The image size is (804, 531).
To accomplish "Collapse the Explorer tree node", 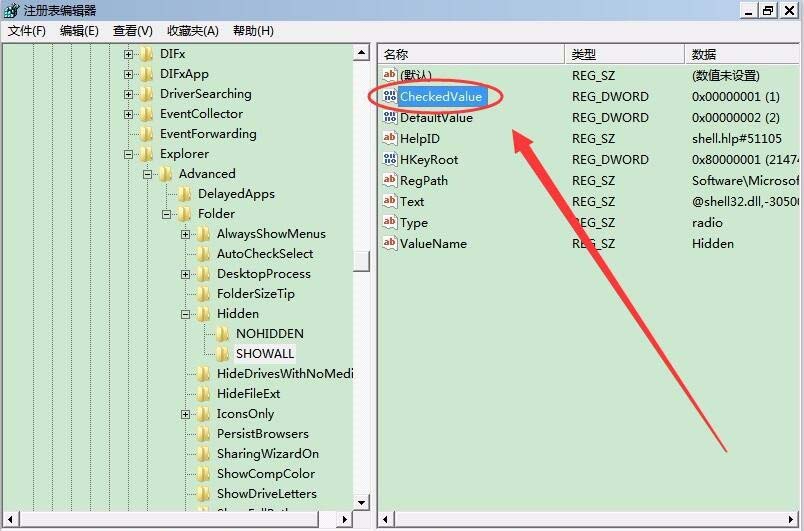I will click(129, 154).
